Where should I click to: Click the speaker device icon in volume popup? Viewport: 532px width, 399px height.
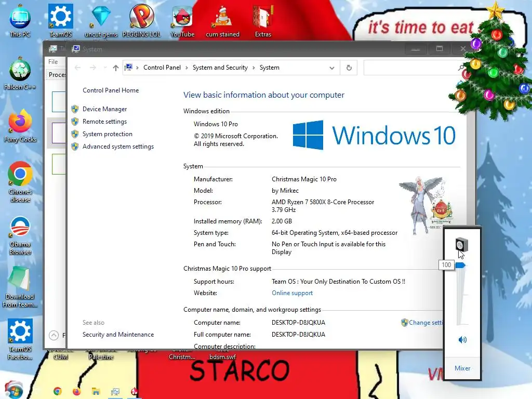[461, 245]
